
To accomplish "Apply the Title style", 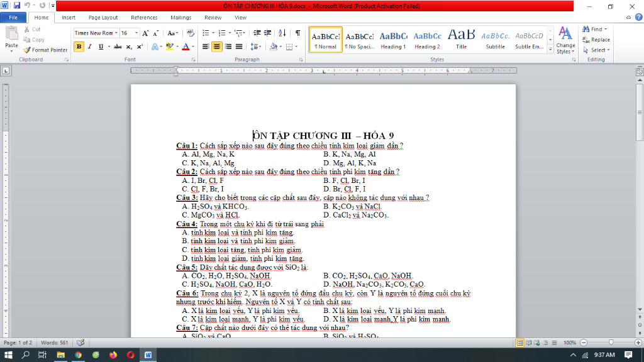I will pyautogui.click(x=461, y=40).
